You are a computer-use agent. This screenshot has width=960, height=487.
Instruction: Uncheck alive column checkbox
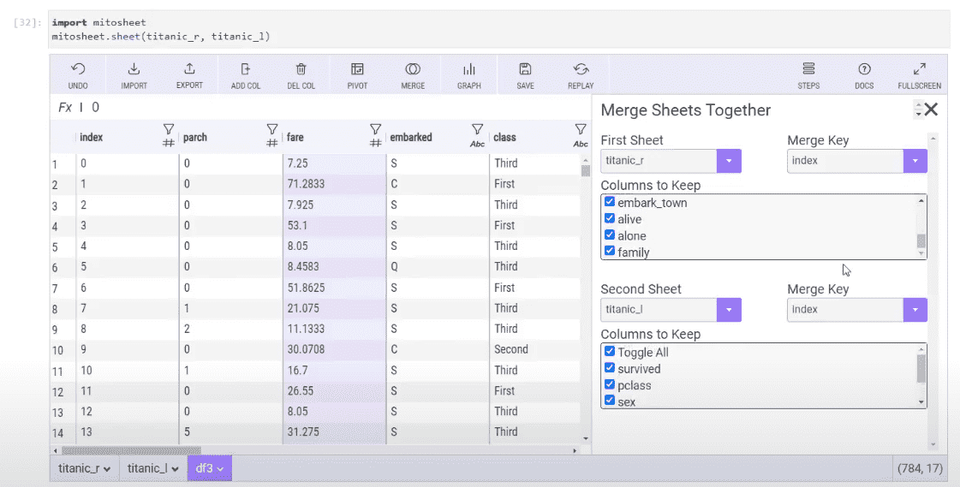[x=609, y=218]
